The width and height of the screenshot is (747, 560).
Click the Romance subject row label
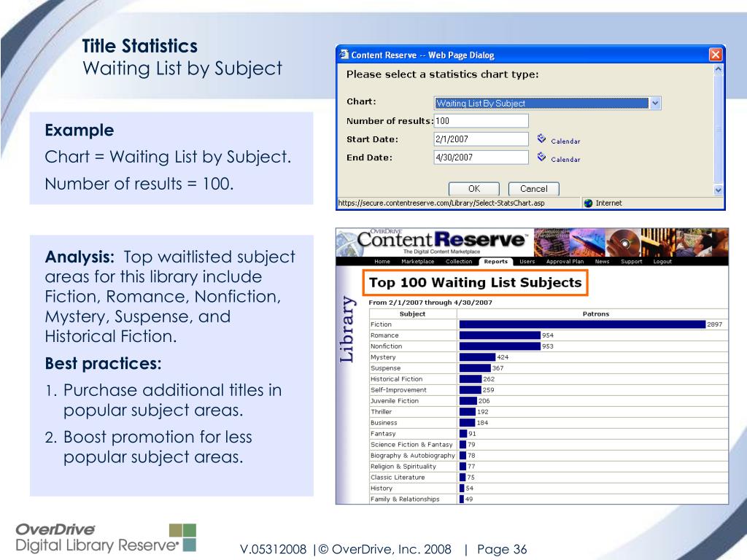pos(384,335)
